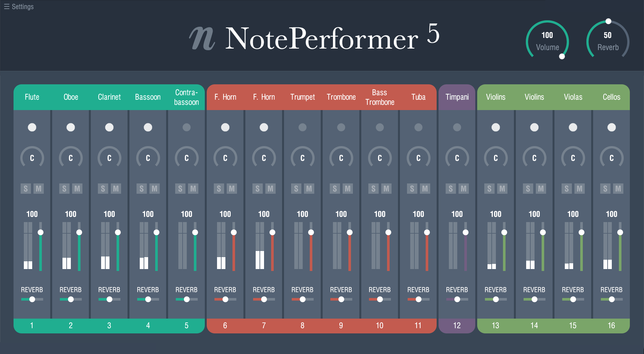Click the Flute reverb slider
This screenshot has height=354, width=644.
click(x=32, y=299)
